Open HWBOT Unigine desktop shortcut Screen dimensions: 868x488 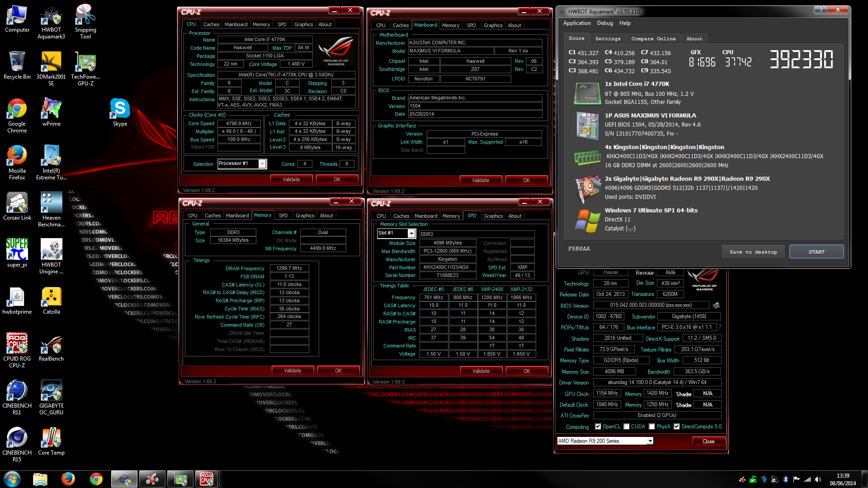click(x=51, y=257)
